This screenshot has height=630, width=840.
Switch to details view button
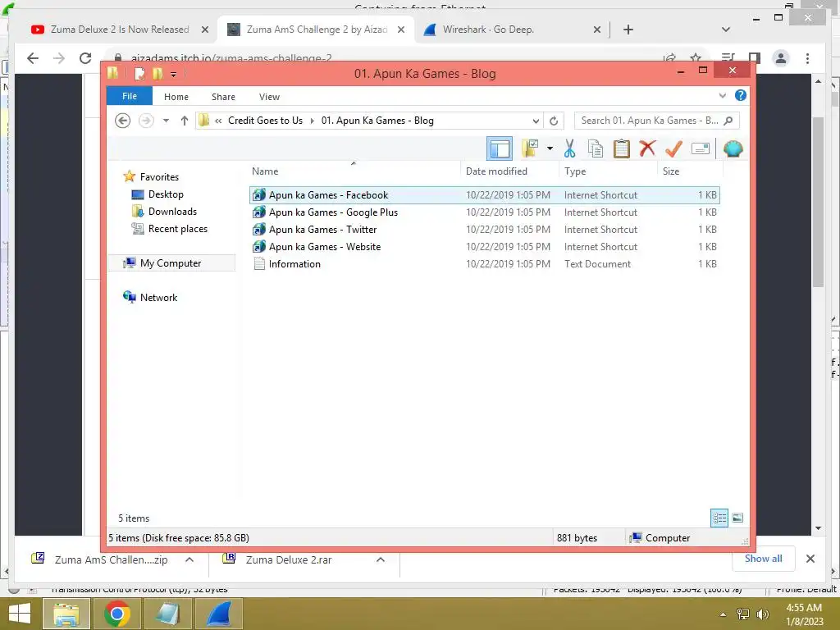[719, 518]
